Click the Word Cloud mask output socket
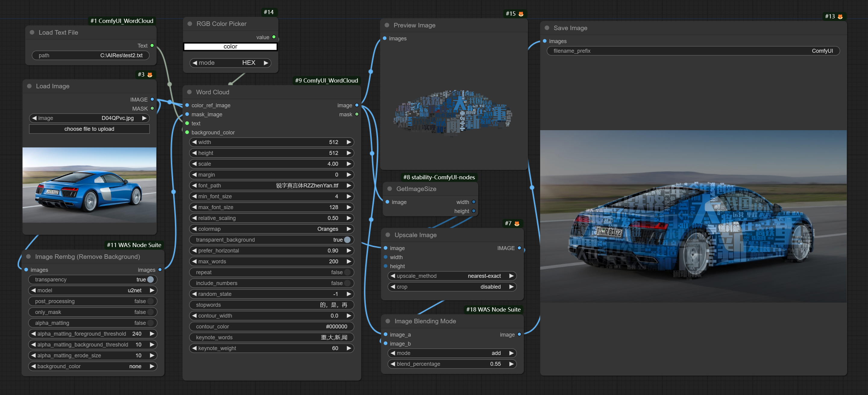Image resolution: width=868 pixels, height=395 pixels. click(x=357, y=114)
